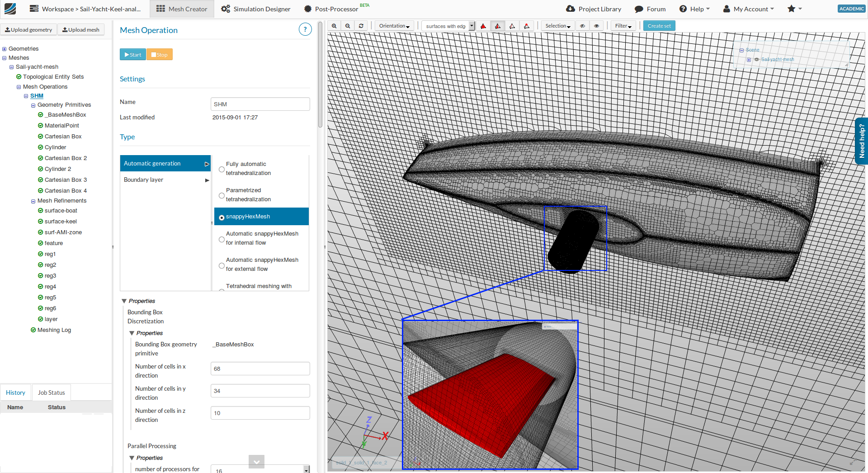Click the refresh view icon

(x=361, y=26)
